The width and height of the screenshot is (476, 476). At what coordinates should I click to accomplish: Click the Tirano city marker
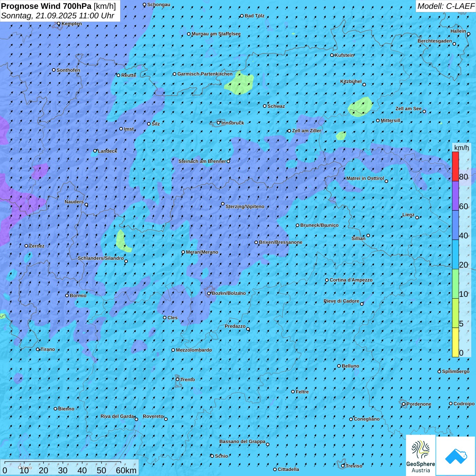coord(38,350)
